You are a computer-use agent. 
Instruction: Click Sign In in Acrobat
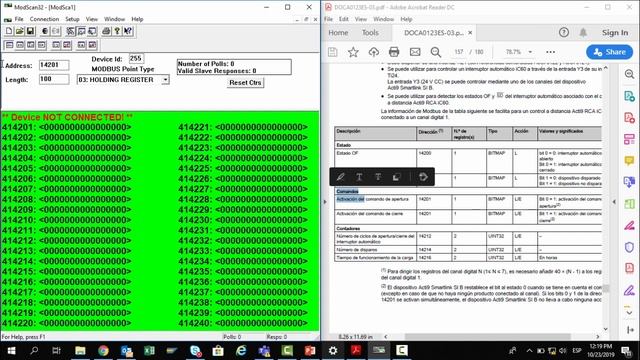pos(615,33)
